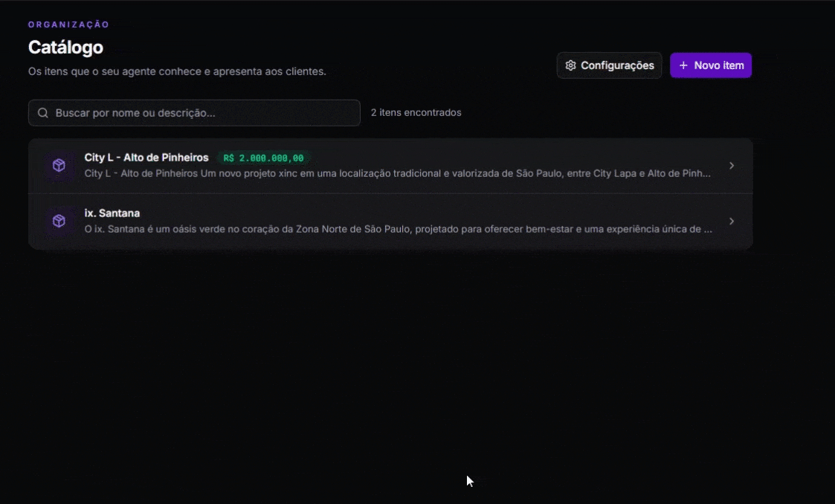Open the Configurações settings button
Image resolution: width=835 pixels, height=504 pixels.
point(609,65)
